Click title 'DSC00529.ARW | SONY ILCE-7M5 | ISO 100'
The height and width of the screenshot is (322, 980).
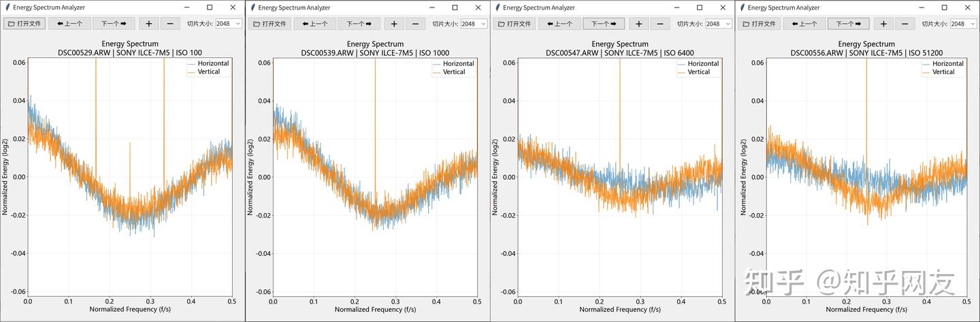(x=130, y=52)
